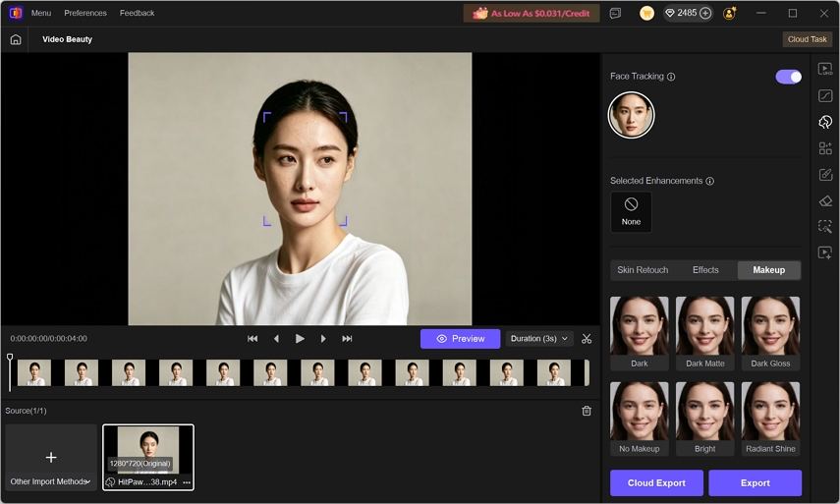840x504 pixels.
Task: Add credits with the plus icon
Action: pyautogui.click(x=705, y=14)
